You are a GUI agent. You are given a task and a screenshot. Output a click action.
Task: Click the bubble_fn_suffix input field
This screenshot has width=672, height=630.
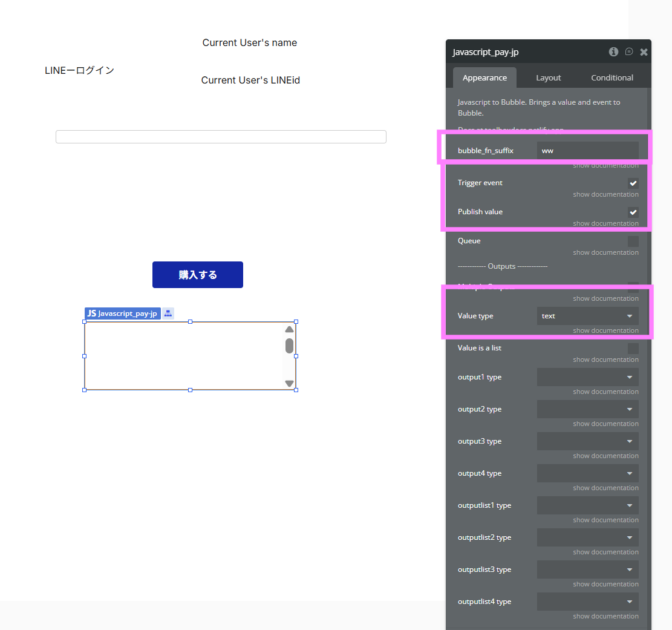587,150
